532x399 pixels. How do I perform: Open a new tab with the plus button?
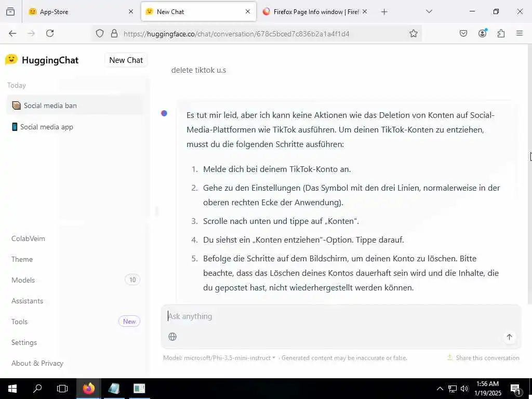pyautogui.click(x=384, y=12)
